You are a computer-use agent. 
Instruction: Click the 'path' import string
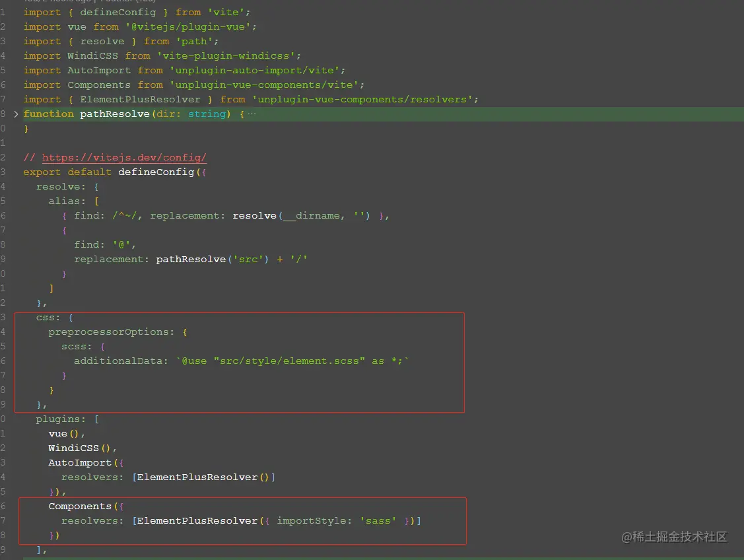[x=195, y=42]
